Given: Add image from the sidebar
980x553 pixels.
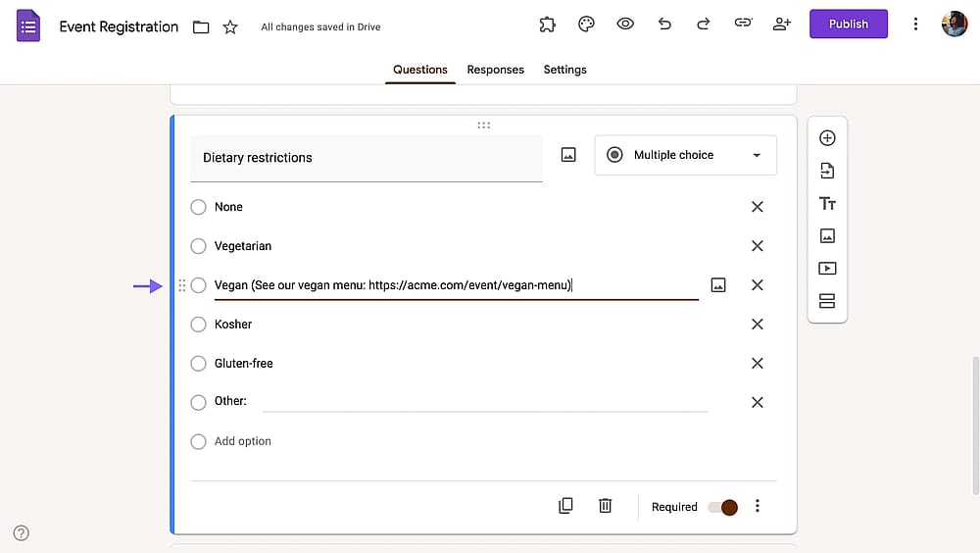Looking at the screenshot, I should [x=827, y=236].
